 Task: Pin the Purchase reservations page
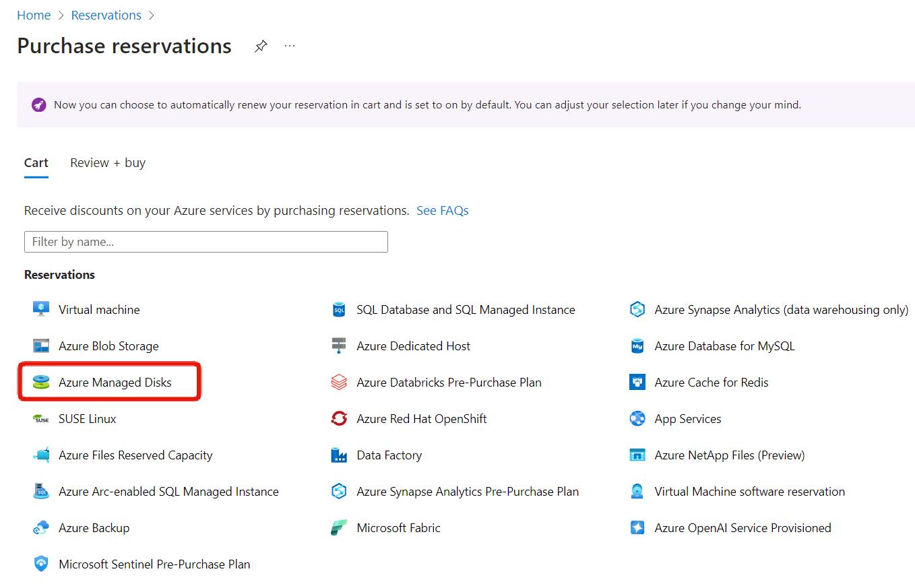[261, 46]
